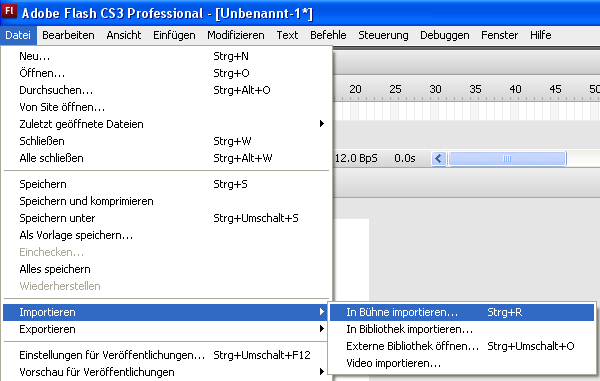Image resolution: width=600 pixels, height=381 pixels.
Task: Expand the Zuletzt geöffnete Dateien submenu
Action: 166,124
